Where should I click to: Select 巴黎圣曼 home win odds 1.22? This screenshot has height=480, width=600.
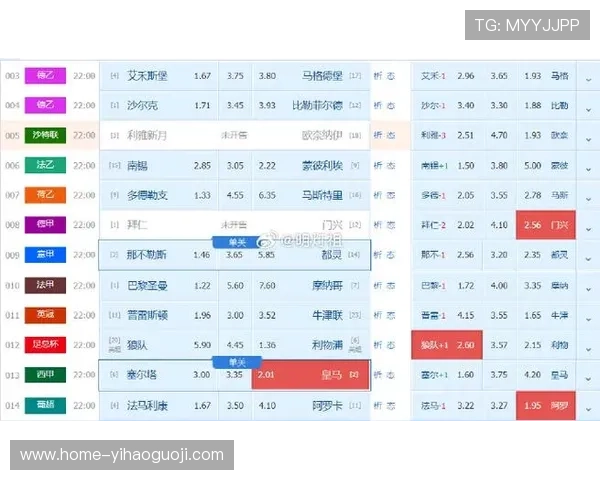[202, 286]
